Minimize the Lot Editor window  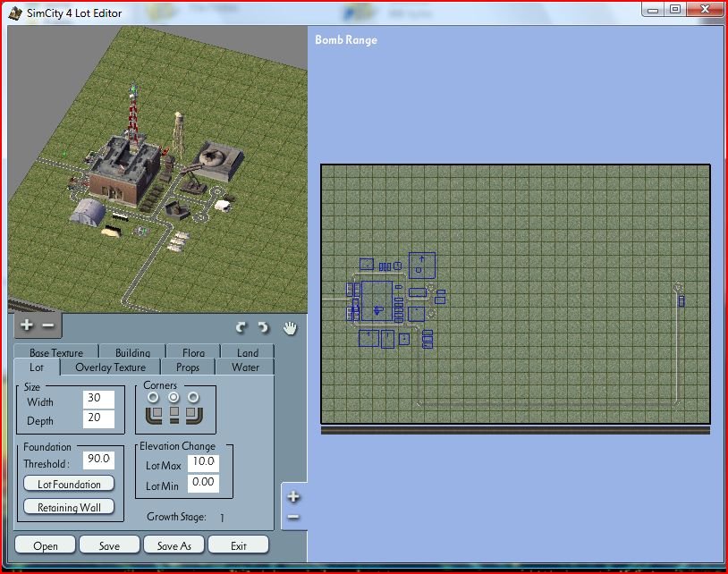pyautogui.click(x=653, y=10)
